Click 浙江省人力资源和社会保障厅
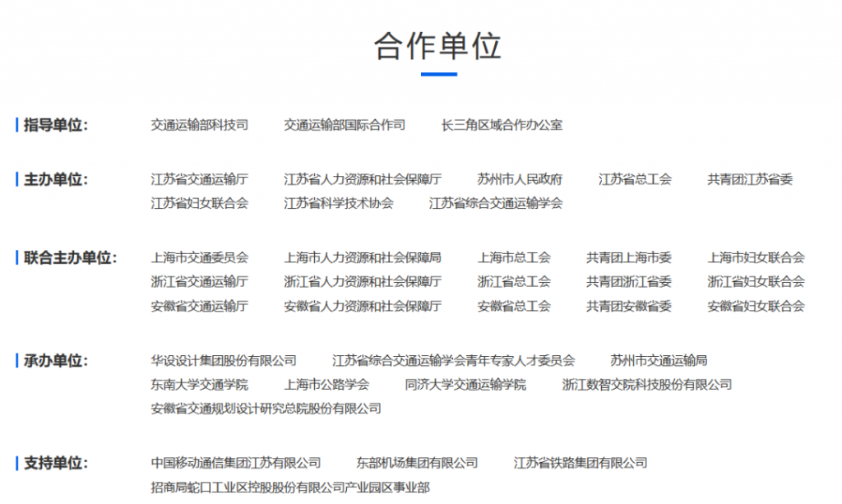Screen dimensions: 842x504 click(x=363, y=282)
